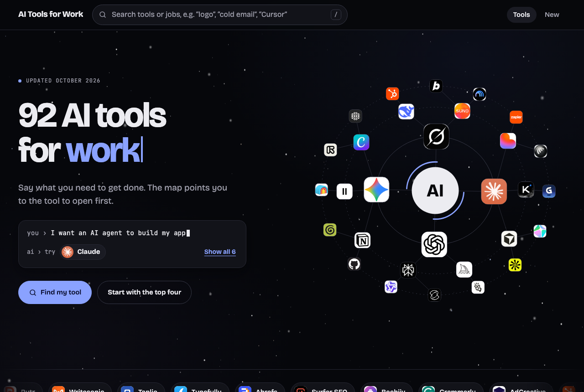Open the DeepSeek blue whale icon
The width and height of the screenshot is (584, 392).
coord(406,111)
